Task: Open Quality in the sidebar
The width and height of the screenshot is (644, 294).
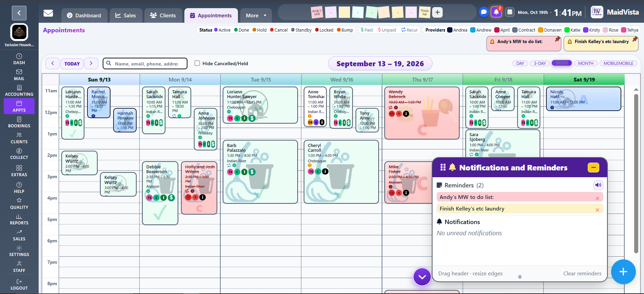Action: coord(19,204)
